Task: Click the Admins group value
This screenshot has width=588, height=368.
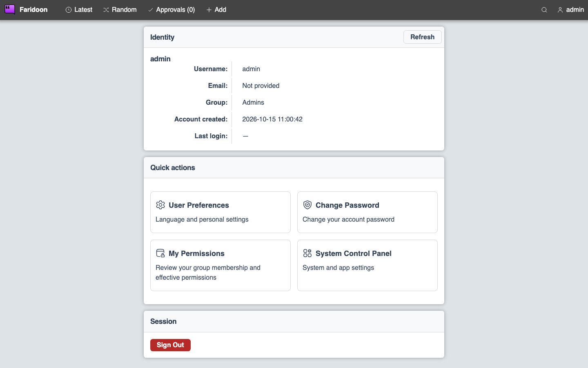Action: pyautogui.click(x=253, y=103)
